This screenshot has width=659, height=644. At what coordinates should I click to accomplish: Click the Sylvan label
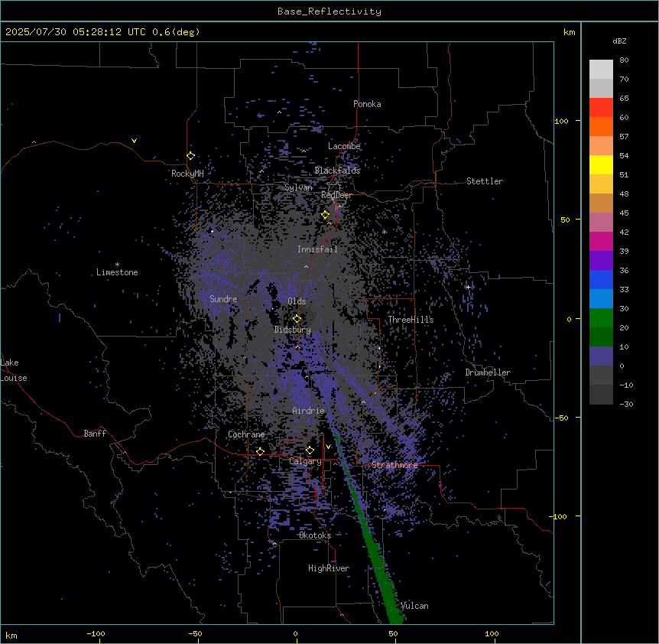(x=298, y=187)
